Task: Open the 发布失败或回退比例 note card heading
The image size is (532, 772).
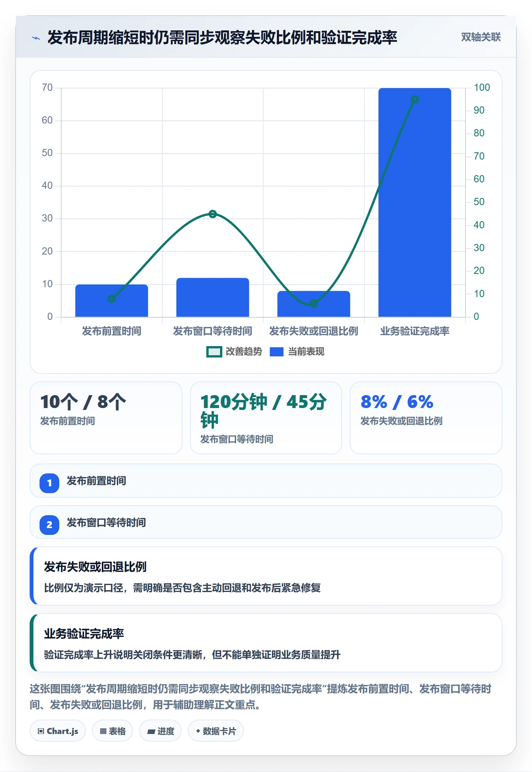Action: point(95,567)
